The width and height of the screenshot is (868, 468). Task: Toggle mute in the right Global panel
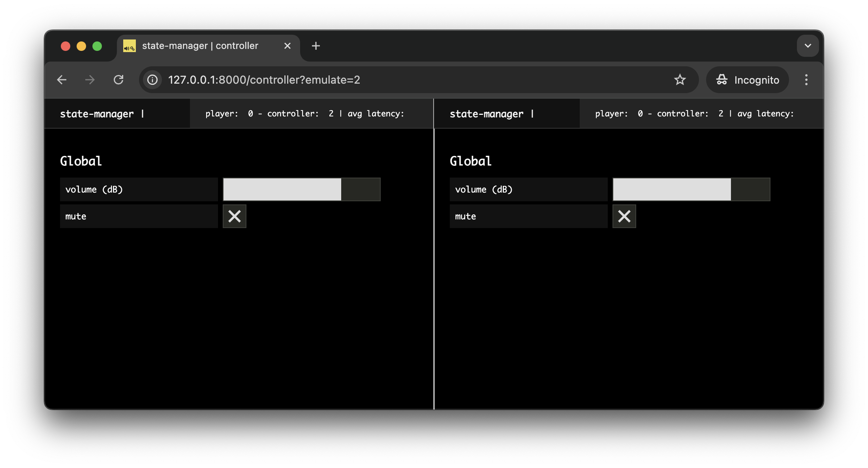click(x=624, y=216)
